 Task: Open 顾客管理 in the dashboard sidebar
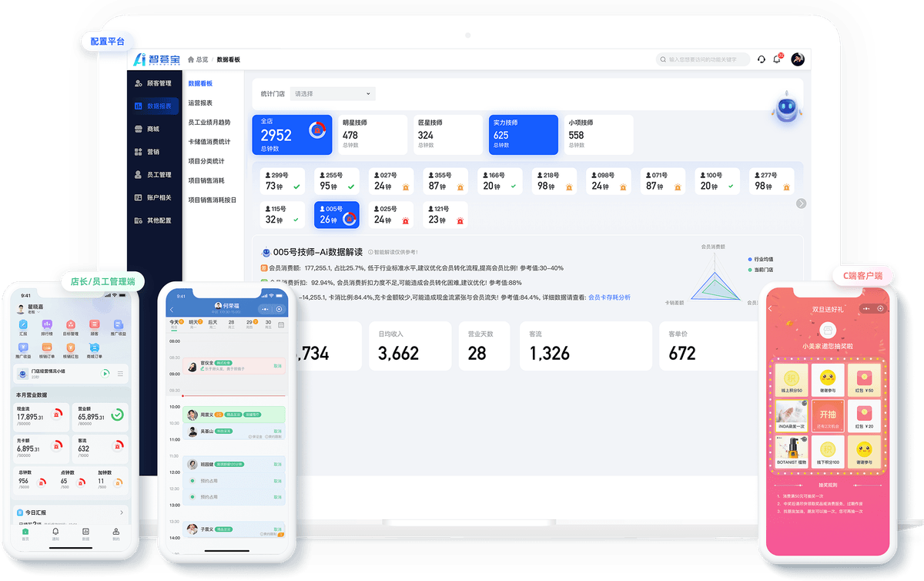(x=154, y=83)
